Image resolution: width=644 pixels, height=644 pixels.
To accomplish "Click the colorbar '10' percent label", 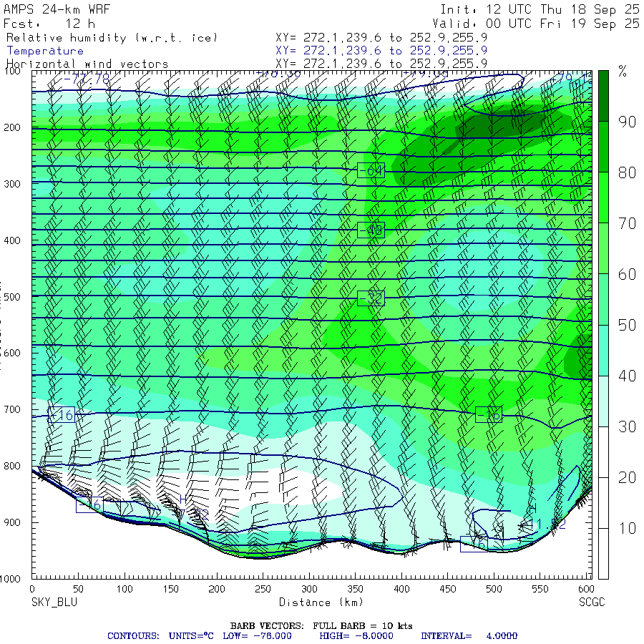I will click(x=627, y=529).
